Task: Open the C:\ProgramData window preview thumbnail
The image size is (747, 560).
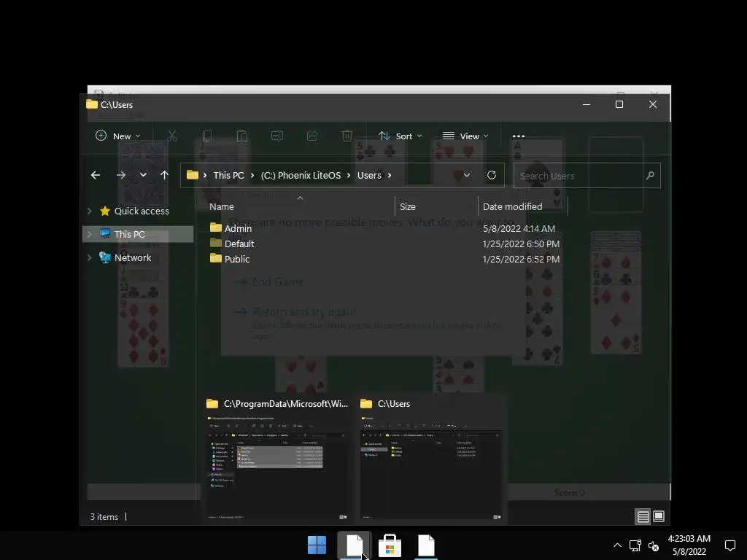Action: tap(276, 459)
